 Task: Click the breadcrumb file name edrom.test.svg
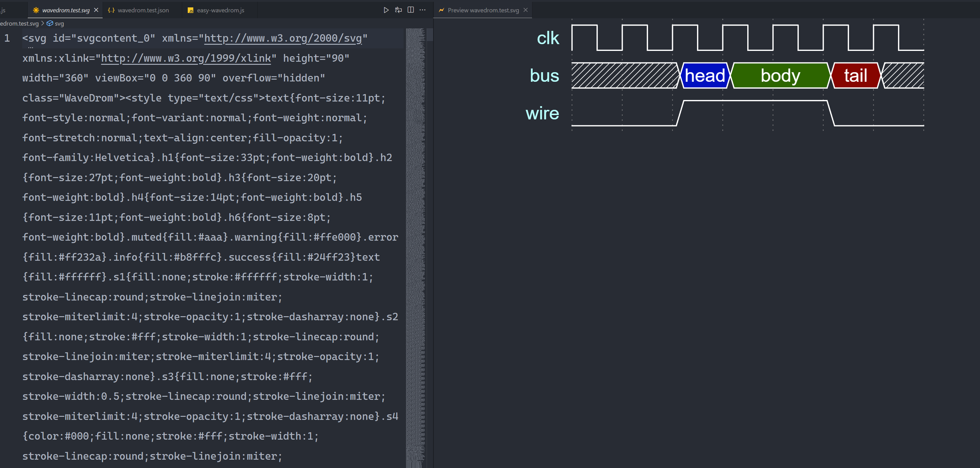click(x=19, y=24)
